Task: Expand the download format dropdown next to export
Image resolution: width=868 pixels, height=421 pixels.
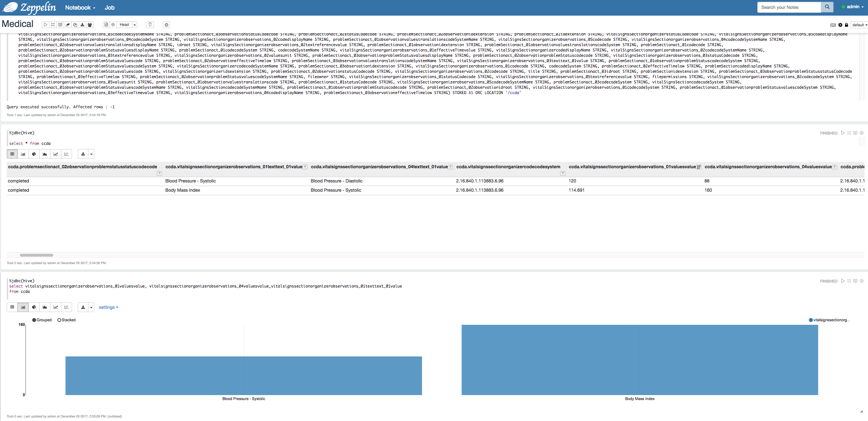Action: (92, 154)
